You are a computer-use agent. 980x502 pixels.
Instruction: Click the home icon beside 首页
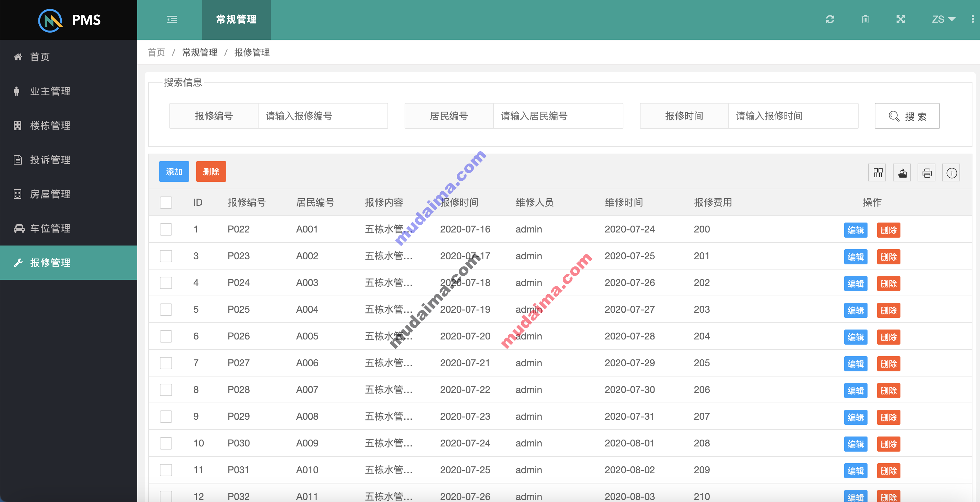[18, 57]
